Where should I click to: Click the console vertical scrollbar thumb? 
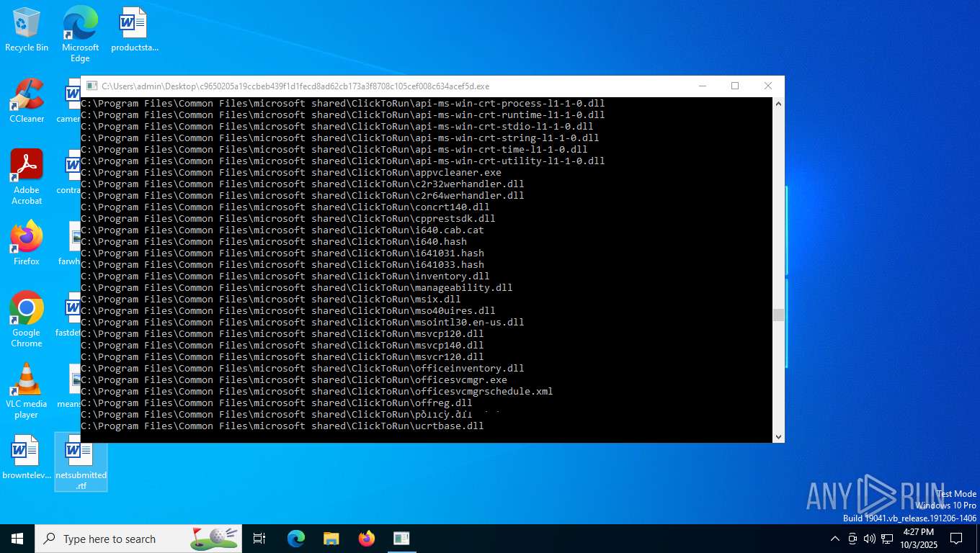(x=778, y=315)
